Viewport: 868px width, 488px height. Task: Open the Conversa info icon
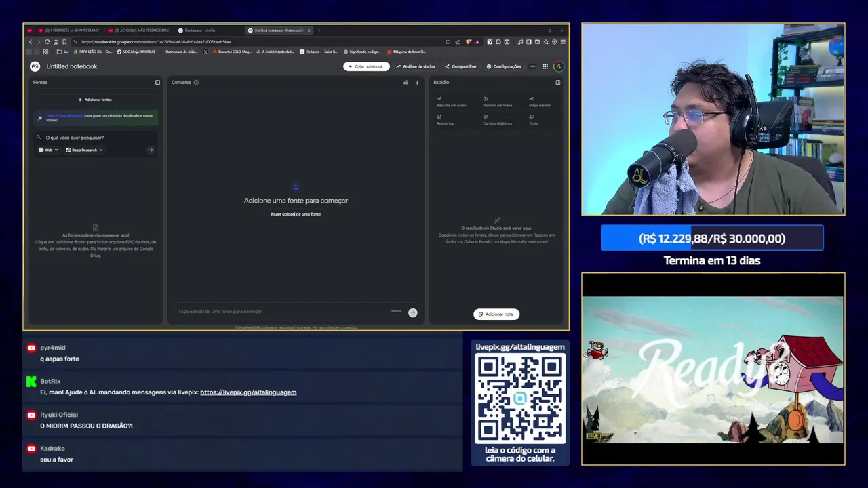[x=196, y=83]
